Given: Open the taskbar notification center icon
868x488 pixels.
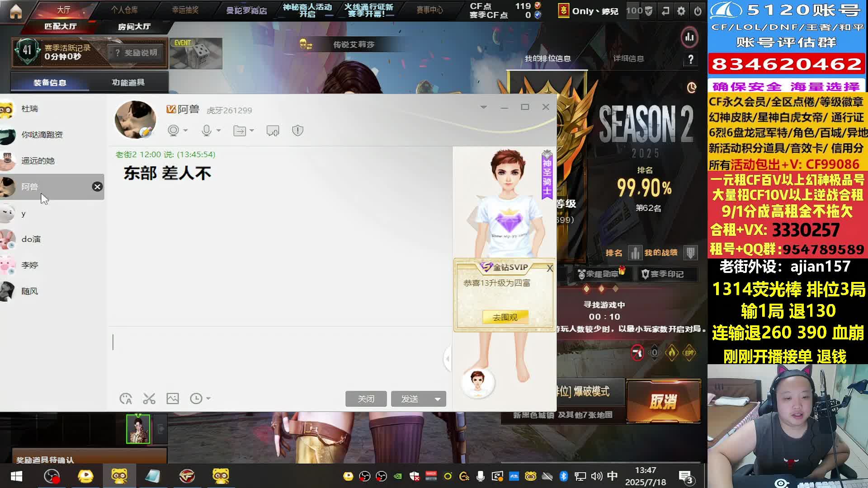Looking at the screenshot, I should pos(686,477).
